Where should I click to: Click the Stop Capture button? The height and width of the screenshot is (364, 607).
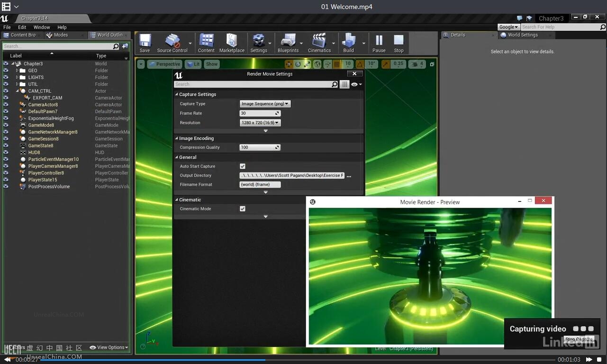pyautogui.click(x=579, y=339)
